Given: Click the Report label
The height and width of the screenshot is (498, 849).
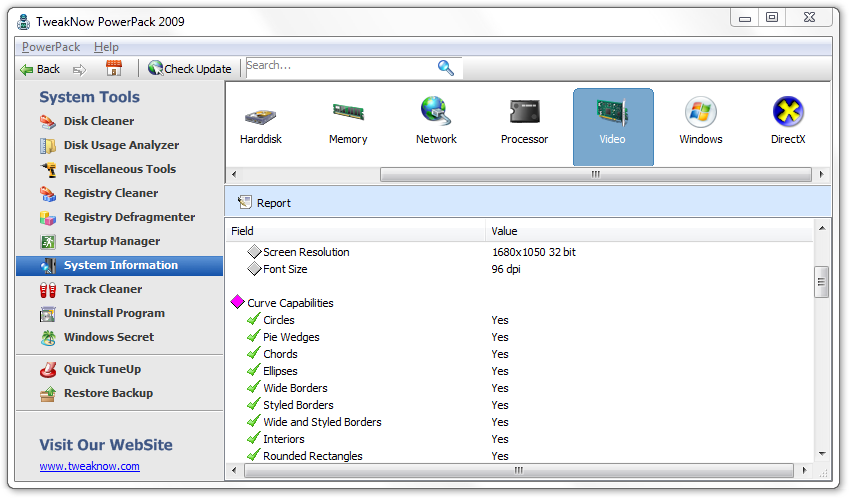Looking at the screenshot, I should [x=273, y=203].
